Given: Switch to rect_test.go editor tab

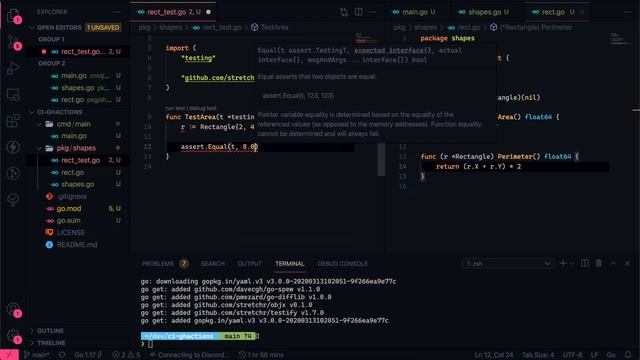Looking at the screenshot, I should tap(173, 12).
